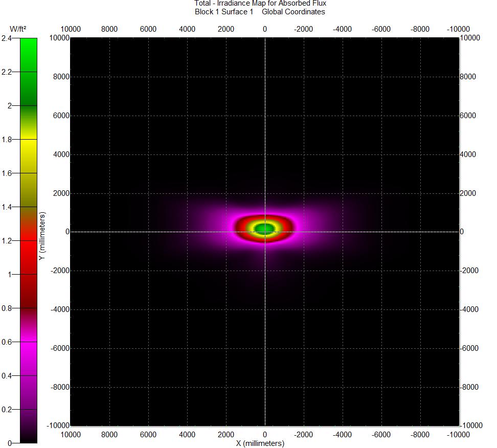The image size is (497, 448).
Task: Click the top axis tick label '-6000'
Action: (381, 29)
